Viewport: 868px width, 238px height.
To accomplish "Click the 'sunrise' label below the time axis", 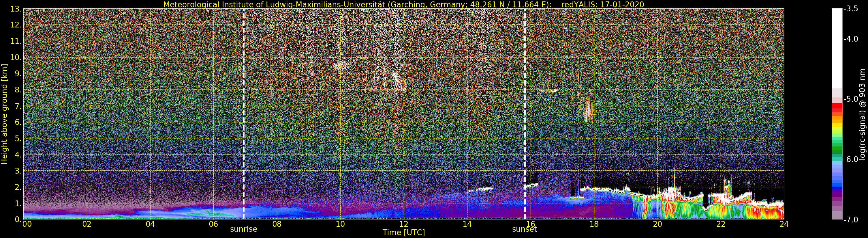I will (x=244, y=229).
